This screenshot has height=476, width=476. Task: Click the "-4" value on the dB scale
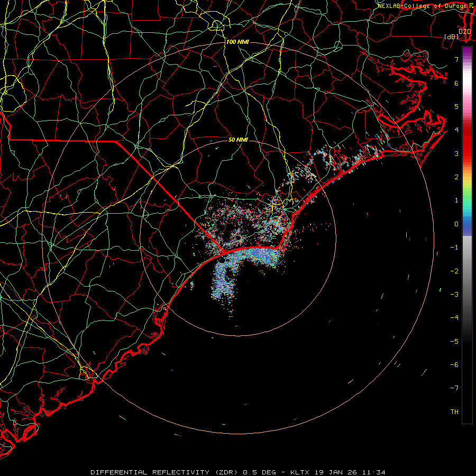(454, 318)
